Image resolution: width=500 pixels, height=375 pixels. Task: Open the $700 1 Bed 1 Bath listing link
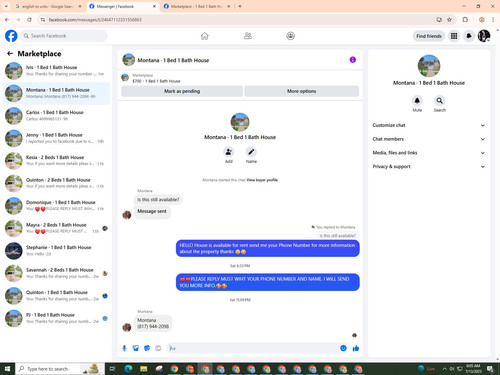click(x=156, y=81)
